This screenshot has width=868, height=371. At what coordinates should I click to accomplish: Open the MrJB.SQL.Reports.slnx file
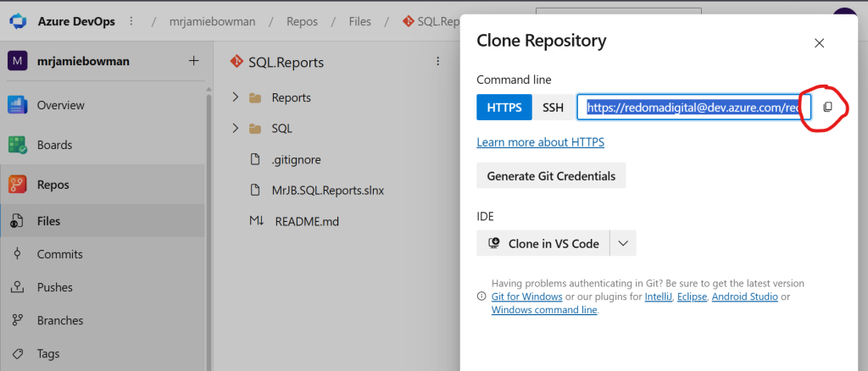coord(328,191)
